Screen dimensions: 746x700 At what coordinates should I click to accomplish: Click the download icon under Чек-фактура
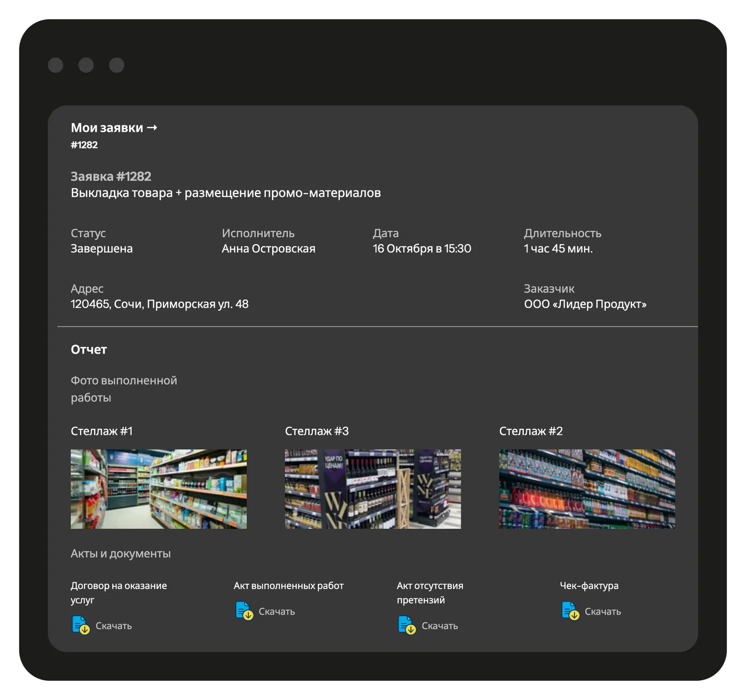click(x=570, y=611)
